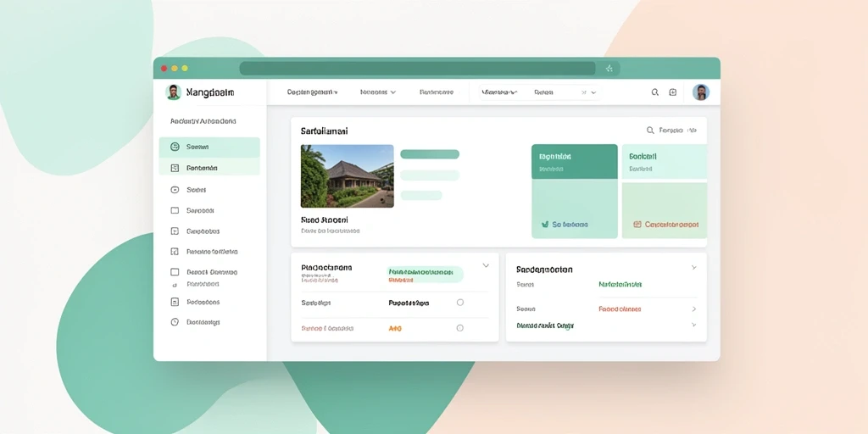This screenshot has width=868, height=434.
Task: Click the info circle in the A4G row
Action: (x=459, y=328)
